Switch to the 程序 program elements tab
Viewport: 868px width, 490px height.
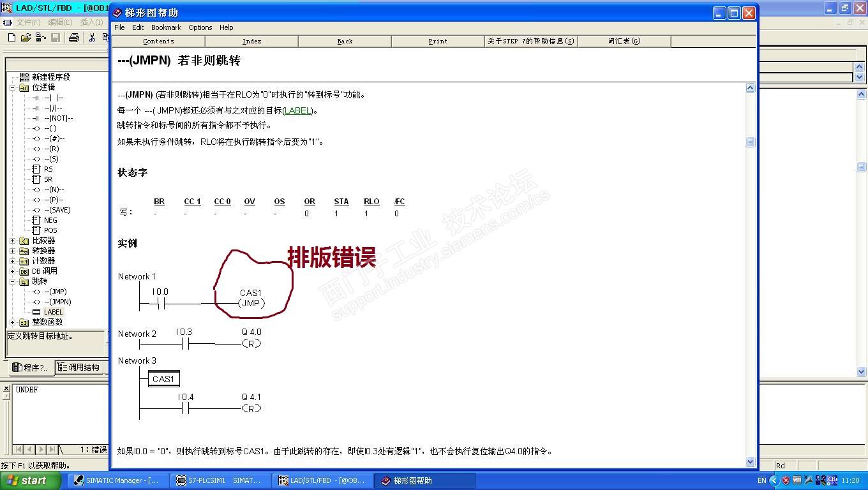coord(30,367)
